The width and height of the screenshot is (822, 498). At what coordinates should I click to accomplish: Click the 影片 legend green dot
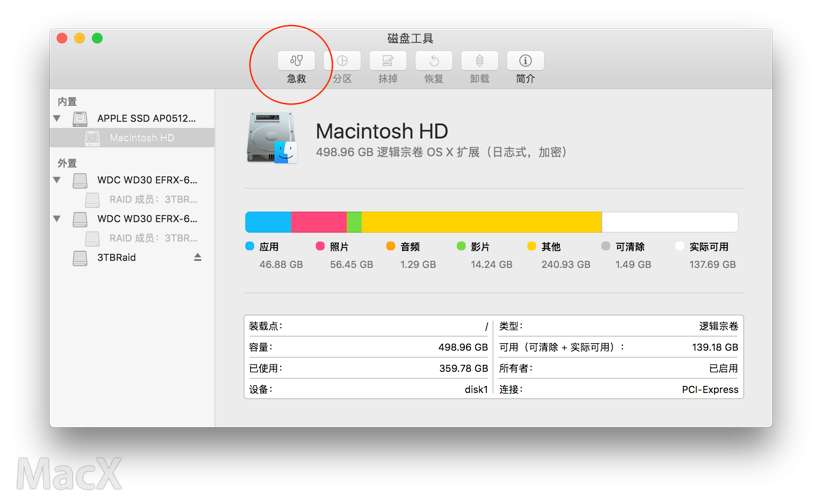coord(461,246)
